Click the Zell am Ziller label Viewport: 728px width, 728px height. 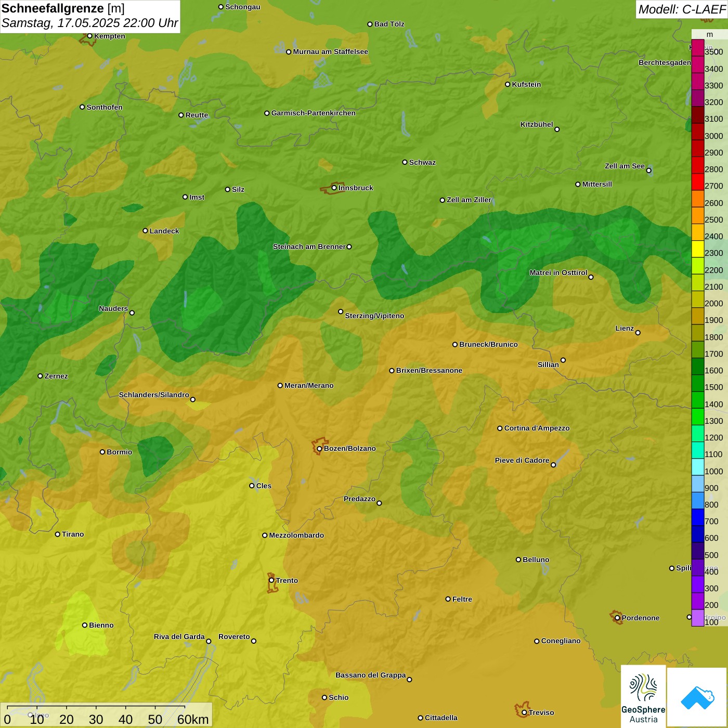tap(469, 200)
